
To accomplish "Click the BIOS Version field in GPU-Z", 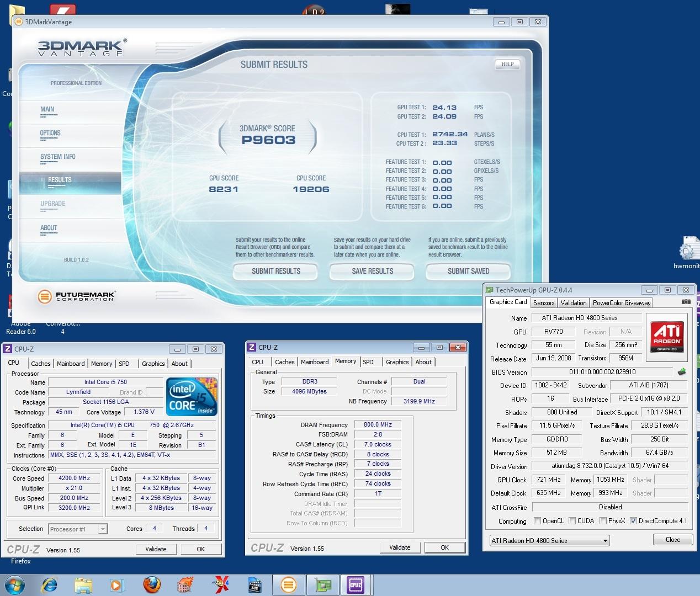I will tap(602, 372).
